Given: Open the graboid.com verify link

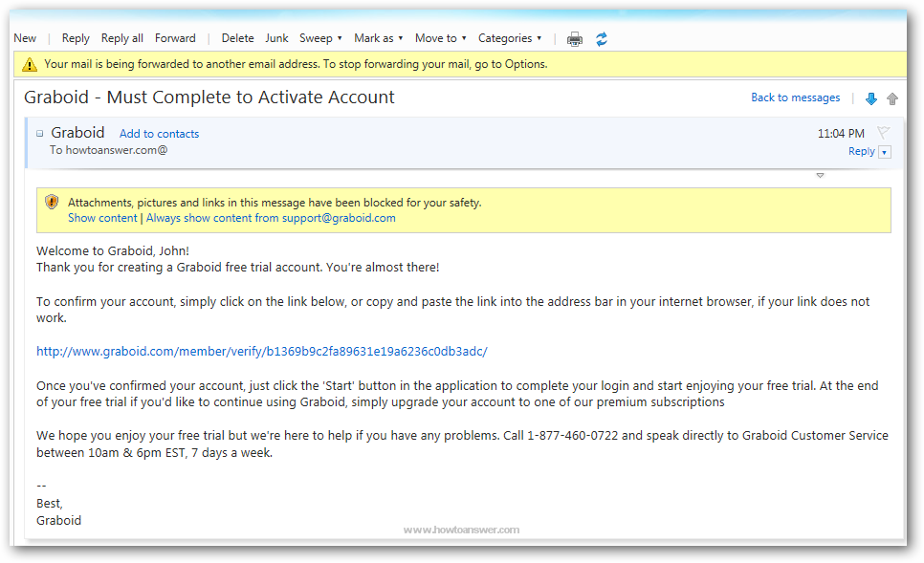Looking at the screenshot, I should click(x=262, y=352).
